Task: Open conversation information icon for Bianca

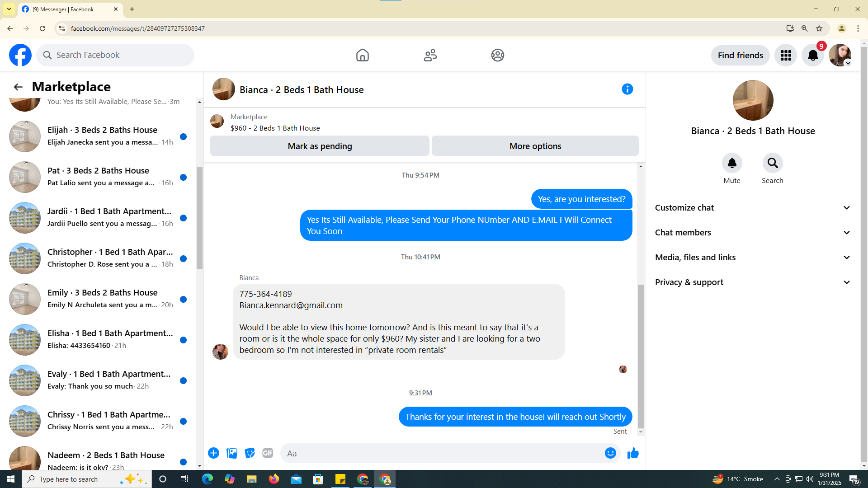Action: (627, 89)
